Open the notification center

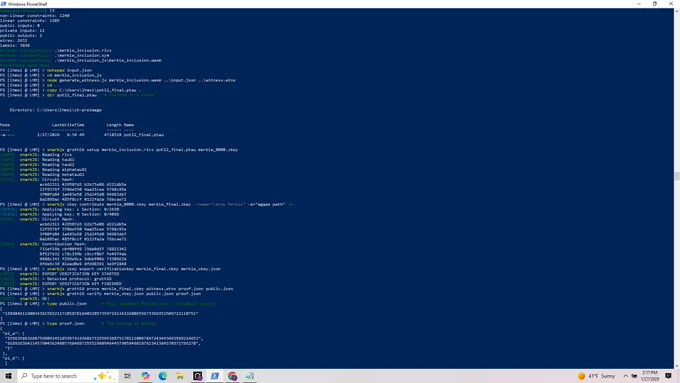(668, 376)
